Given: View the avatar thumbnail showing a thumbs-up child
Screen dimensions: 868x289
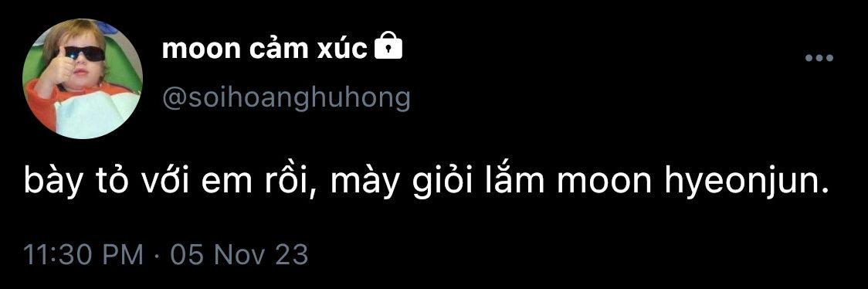Looking at the screenshot, I should [83, 79].
